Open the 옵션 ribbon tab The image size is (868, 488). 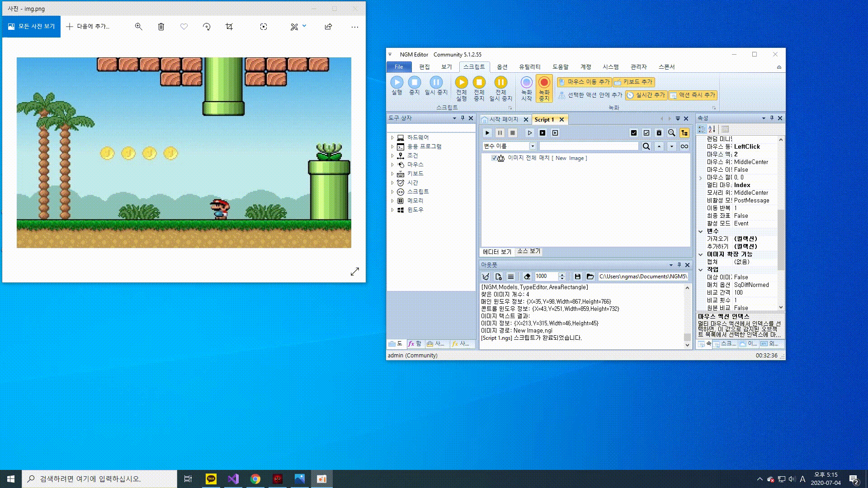[502, 67]
